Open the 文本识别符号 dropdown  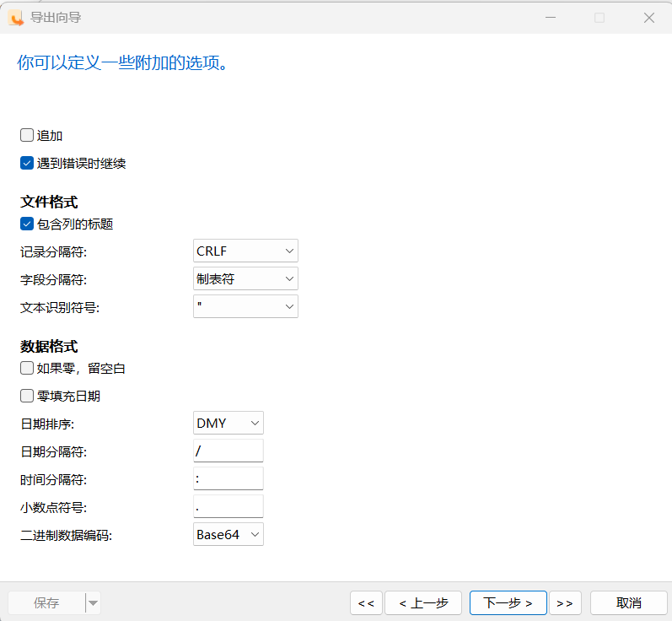(x=245, y=306)
